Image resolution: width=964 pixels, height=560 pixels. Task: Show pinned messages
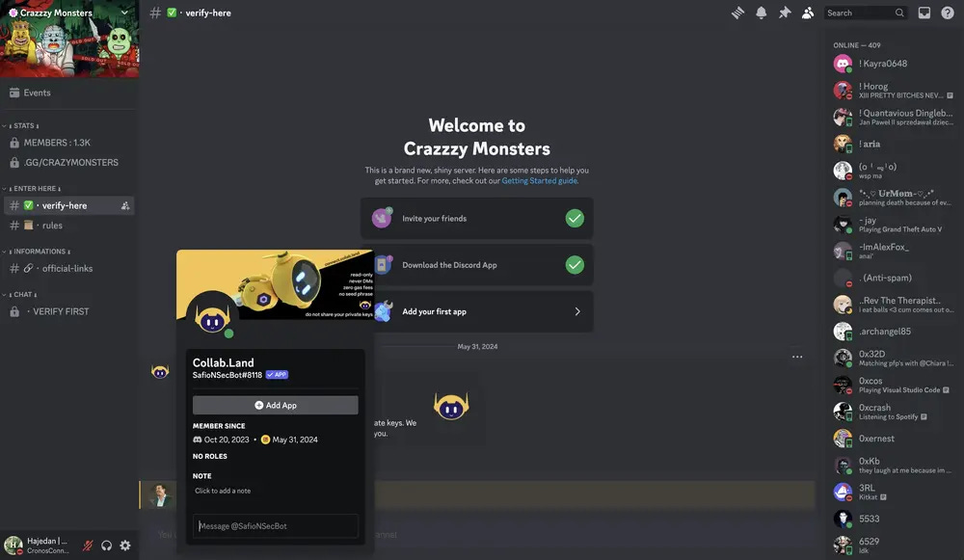[x=785, y=13]
